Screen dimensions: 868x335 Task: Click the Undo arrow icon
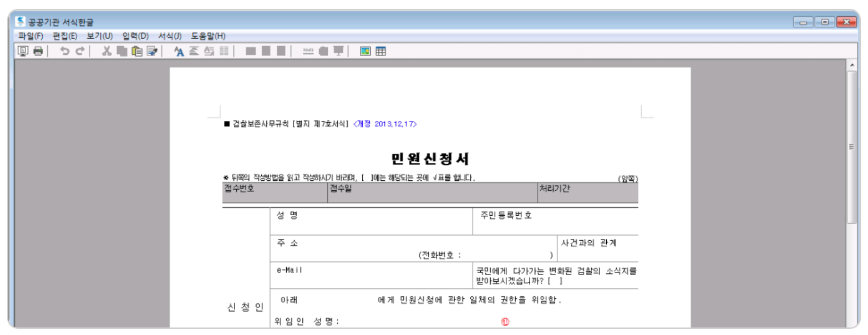point(65,51)
